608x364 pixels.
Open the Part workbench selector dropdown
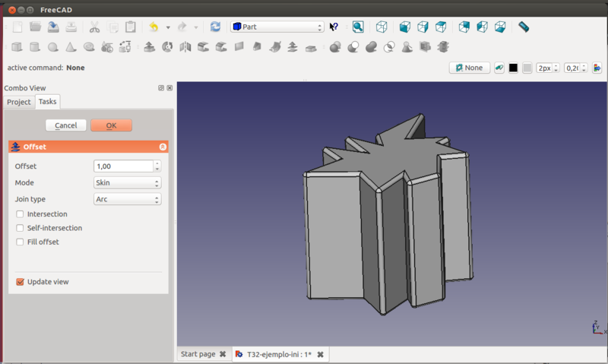click(x=277, y=27)
